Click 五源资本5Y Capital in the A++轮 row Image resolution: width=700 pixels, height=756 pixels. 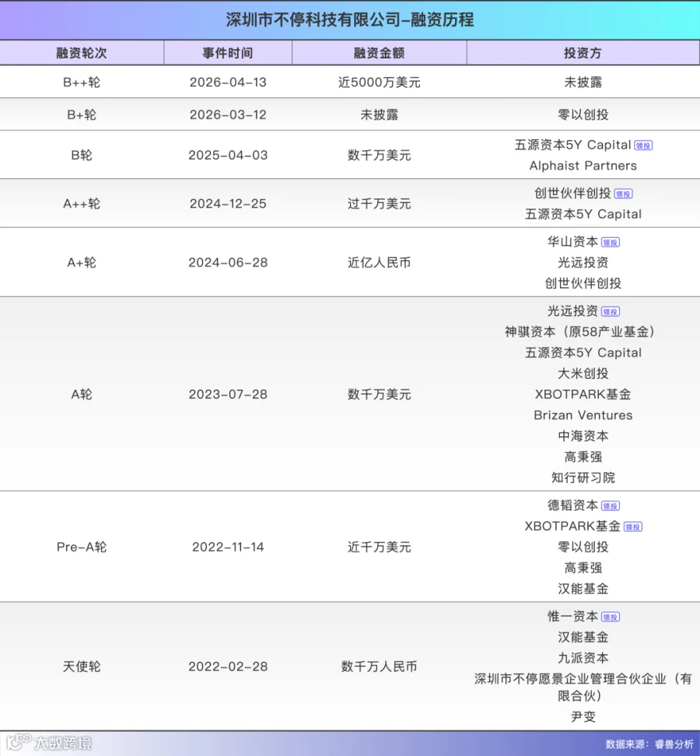pos(583,214)
